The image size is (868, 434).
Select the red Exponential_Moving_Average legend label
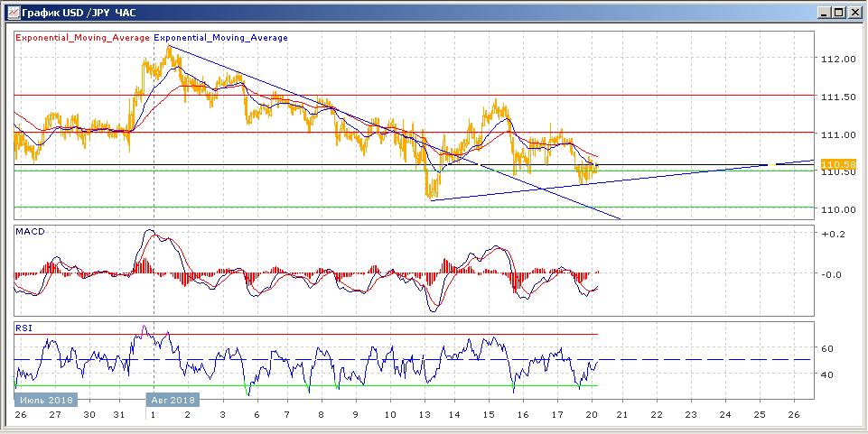coord(82,38)
